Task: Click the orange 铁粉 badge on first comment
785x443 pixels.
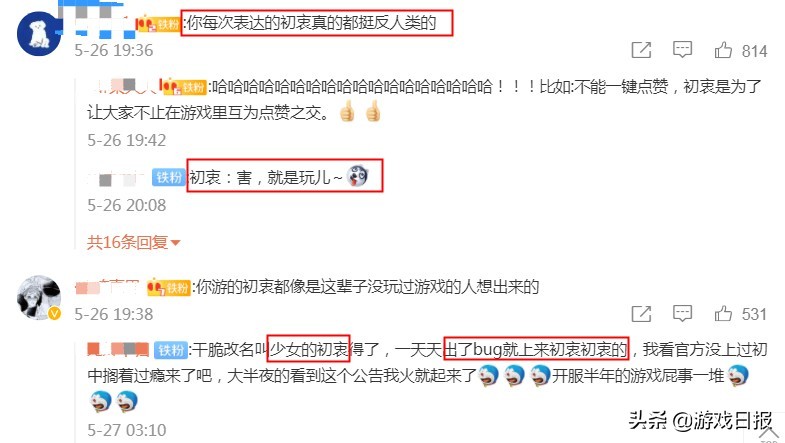Action: pos(158,24)
